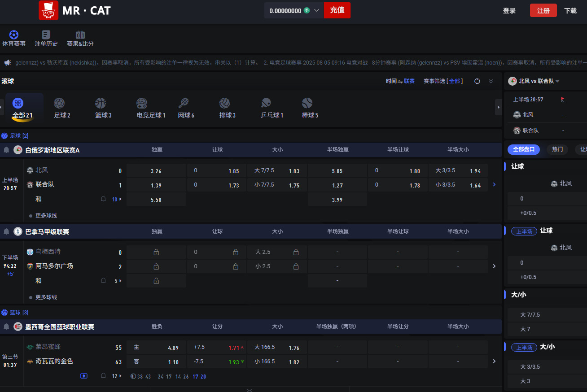Open the 北风 vs 联合队 match selector dropdown
This screenshot has height=392, width=587.
point(557,81)
